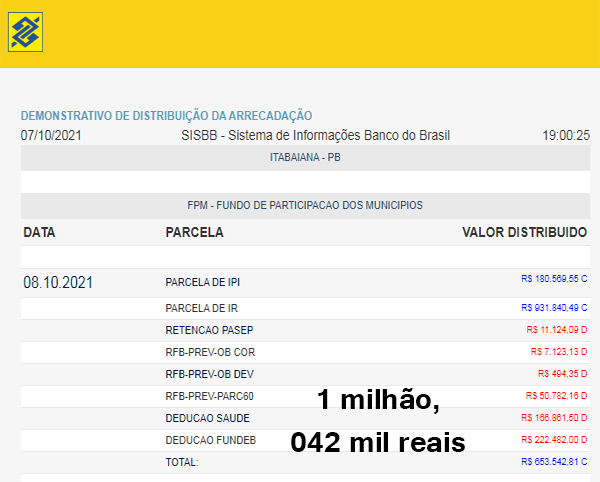Click the "PARCELA DE IPI" row label
This screenshot has width=600, height=482.
click(202, 282)
